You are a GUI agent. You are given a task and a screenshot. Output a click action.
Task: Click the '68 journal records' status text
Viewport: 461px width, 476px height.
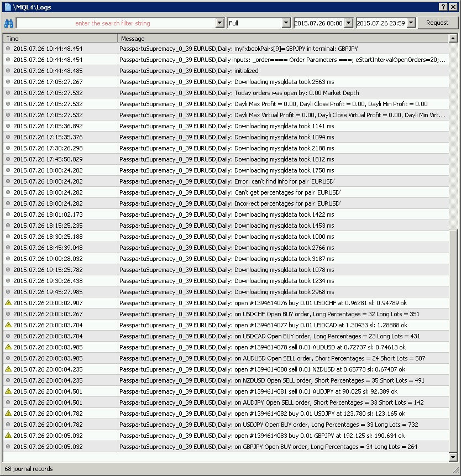[29, 469]
